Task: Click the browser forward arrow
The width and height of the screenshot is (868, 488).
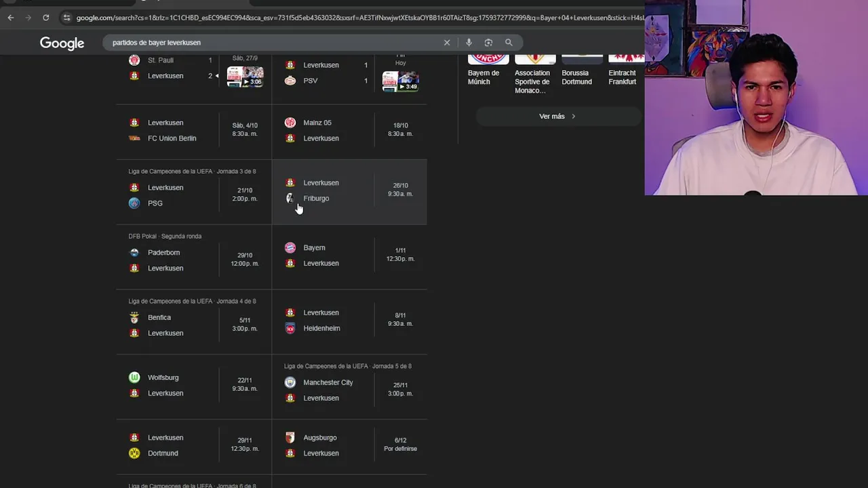Action: pos(28,18)
